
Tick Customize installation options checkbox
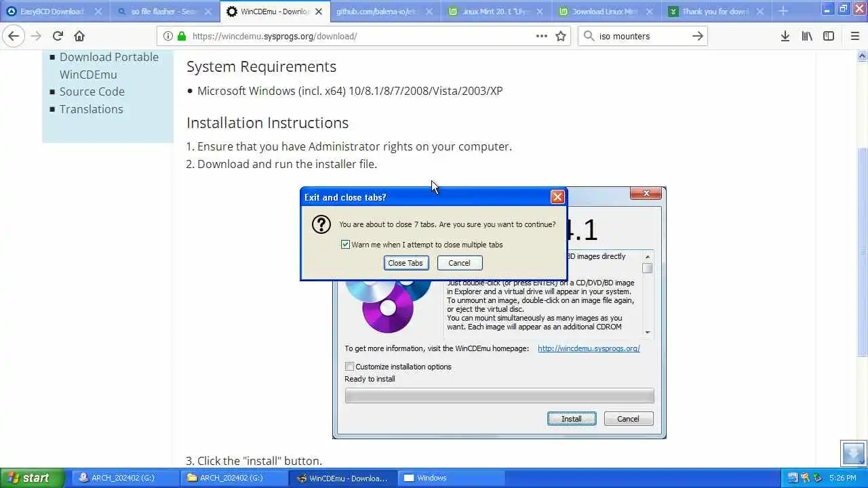point(349,367)
